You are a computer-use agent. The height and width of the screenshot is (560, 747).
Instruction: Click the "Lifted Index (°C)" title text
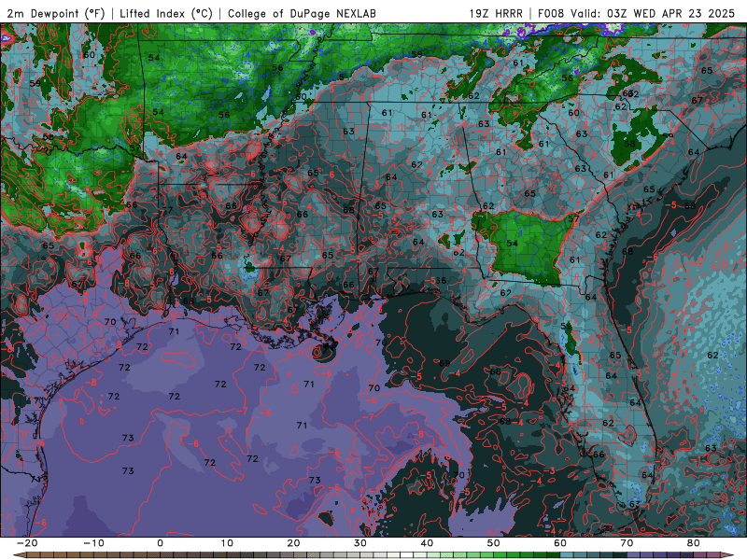point(166,13)
